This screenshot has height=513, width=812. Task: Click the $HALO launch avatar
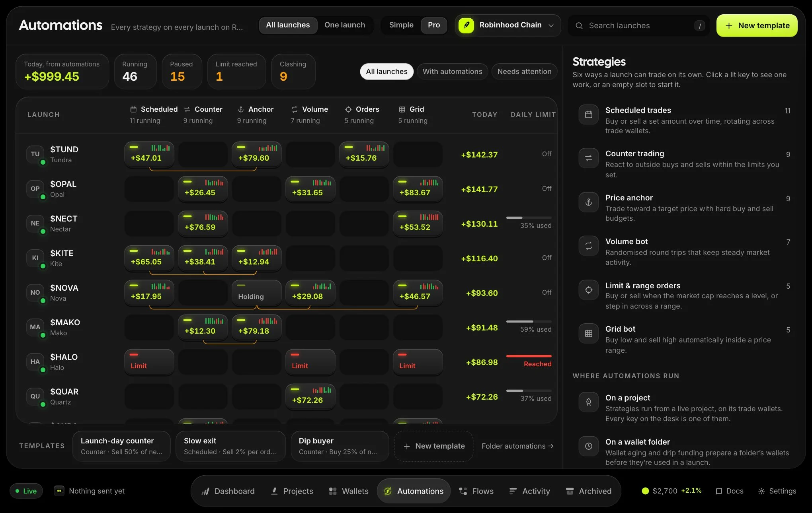pyautogui.click(x=35, y=362)
